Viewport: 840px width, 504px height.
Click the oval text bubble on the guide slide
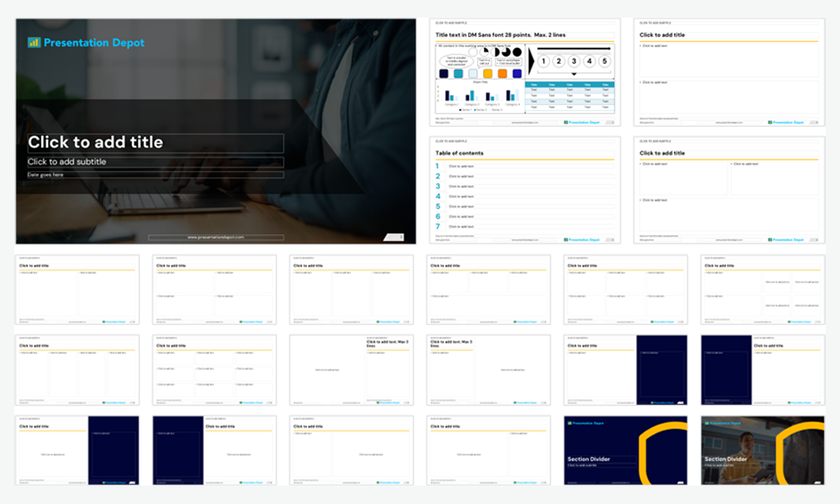click(x=456, y=61)
